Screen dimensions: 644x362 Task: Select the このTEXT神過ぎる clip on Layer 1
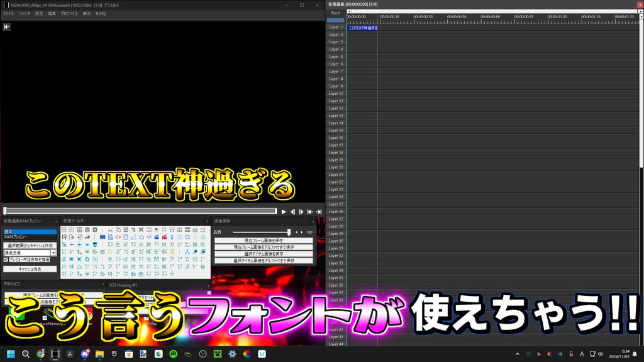pos(362,28)
